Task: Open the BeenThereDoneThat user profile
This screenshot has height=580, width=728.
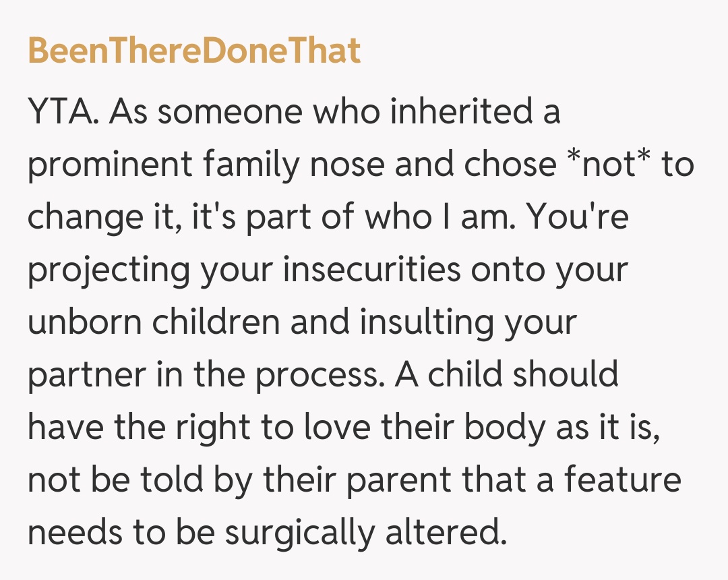Action: (194, 51)
